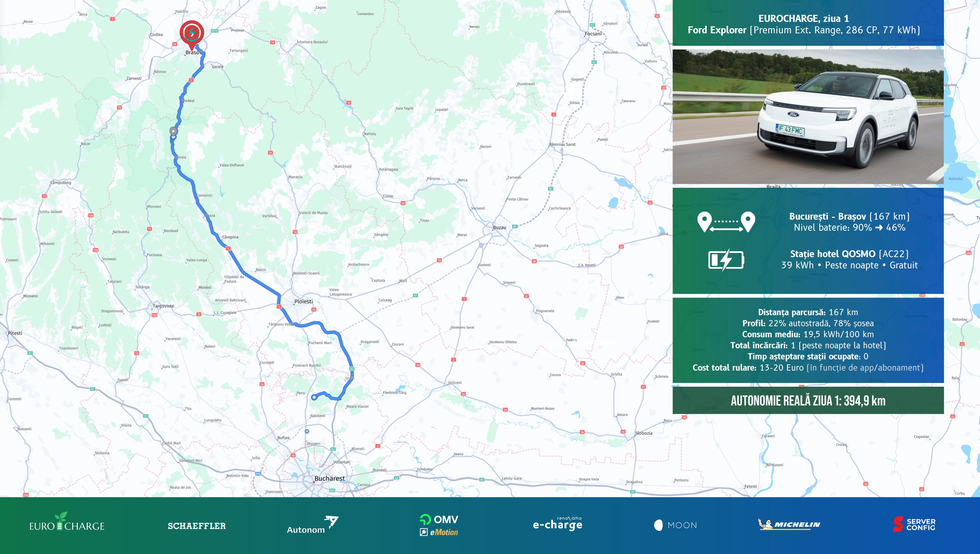Click the Bucharest city label on map

[x=330, y=478]
